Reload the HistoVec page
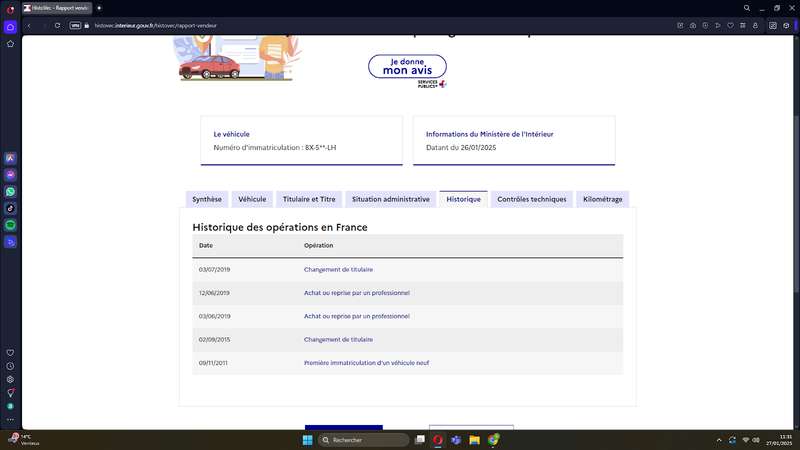 coord(57,26)
